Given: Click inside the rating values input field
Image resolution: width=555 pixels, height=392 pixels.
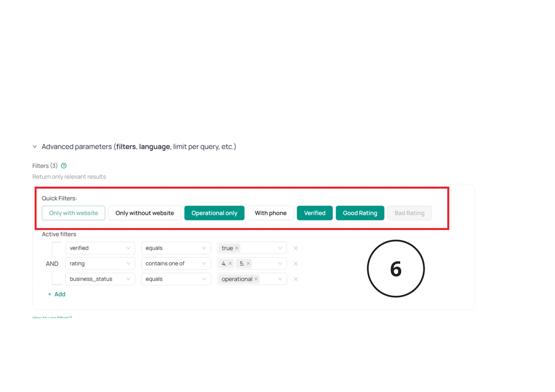Looking at the screenshot, I should click(x=263, y=264).
